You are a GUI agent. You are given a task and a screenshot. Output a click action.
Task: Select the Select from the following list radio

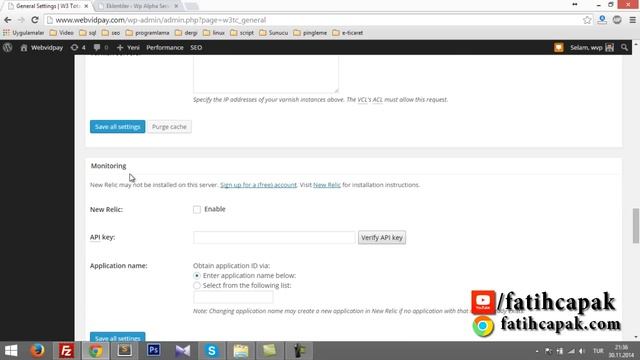pos(197,285)
